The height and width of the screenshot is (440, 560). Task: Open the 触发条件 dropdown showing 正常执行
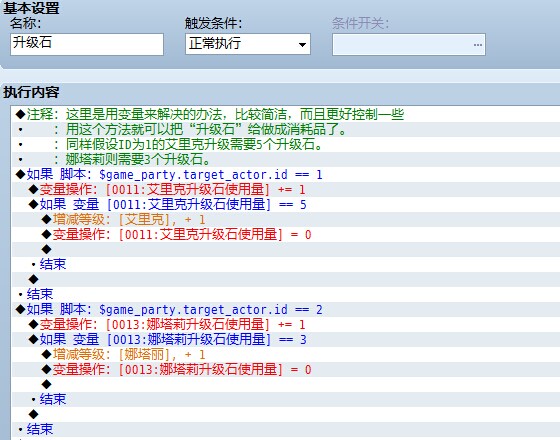pos(248,44)
